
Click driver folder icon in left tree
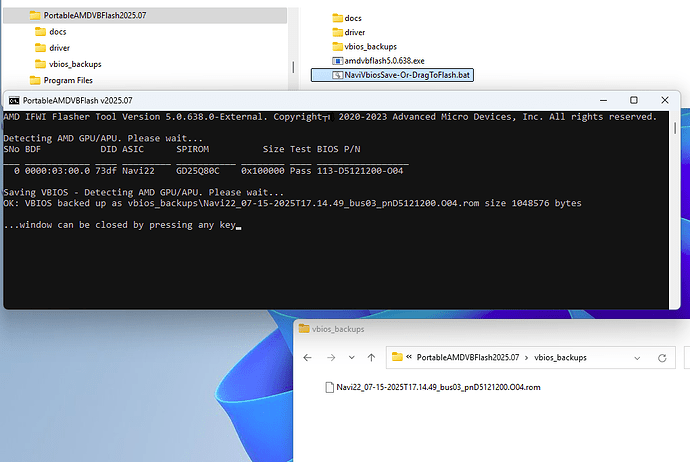[x=40, y=48]
